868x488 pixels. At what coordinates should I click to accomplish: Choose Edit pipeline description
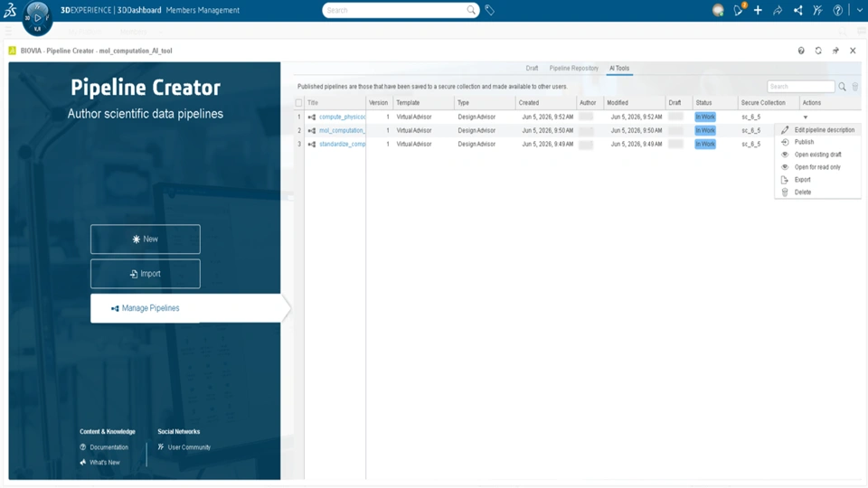pos(818,130)
